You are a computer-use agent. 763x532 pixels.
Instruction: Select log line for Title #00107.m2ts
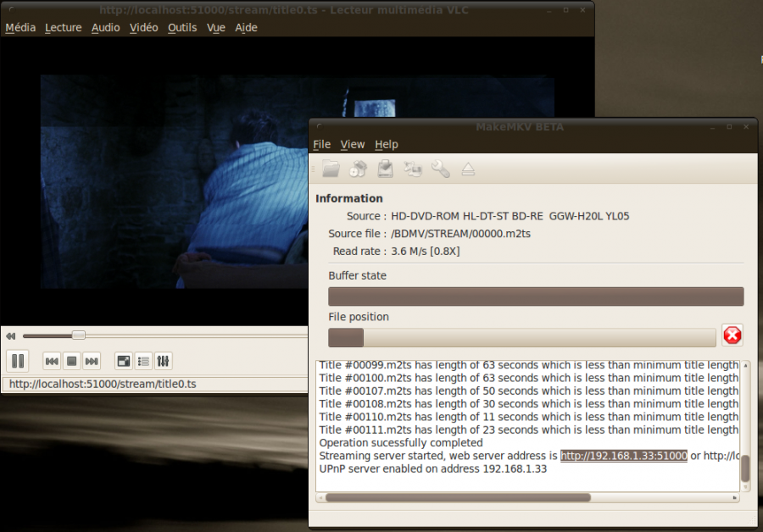pyautogui.click(x=529, y=391)
